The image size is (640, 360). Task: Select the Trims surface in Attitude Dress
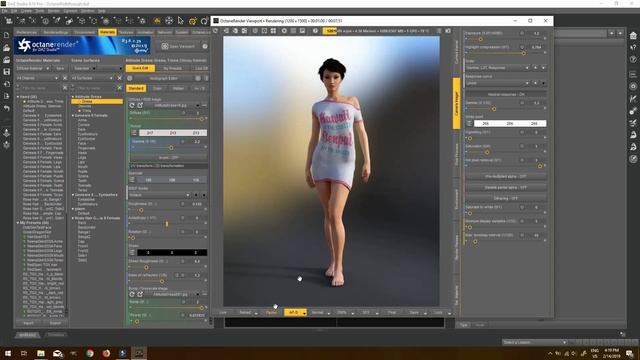[x=87, y=111]
